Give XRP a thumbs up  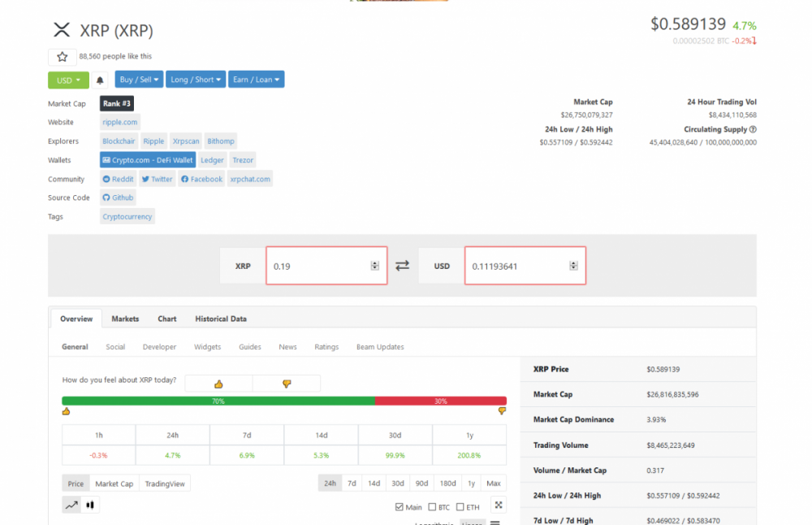[x=218, y=382]
